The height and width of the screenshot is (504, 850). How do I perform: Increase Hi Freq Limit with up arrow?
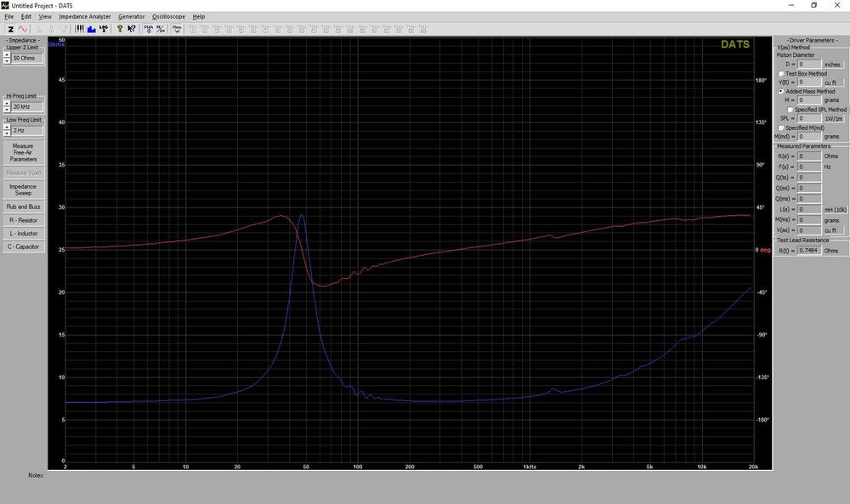pos(7,104)
